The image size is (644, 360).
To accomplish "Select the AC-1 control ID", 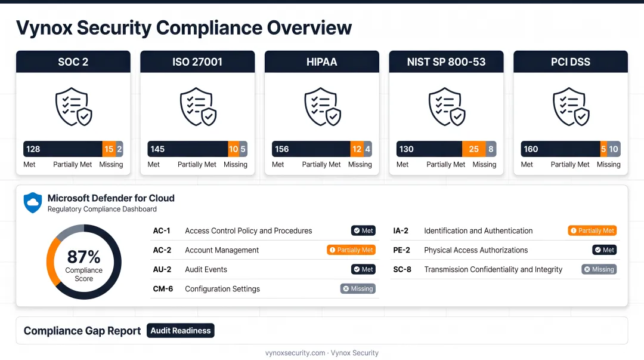I will point(162,231).
